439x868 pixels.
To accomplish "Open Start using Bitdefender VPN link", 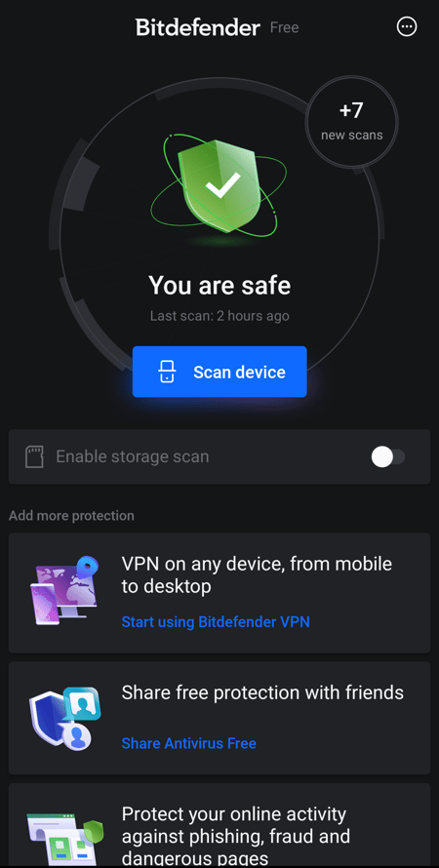I will tap(216, 621).
